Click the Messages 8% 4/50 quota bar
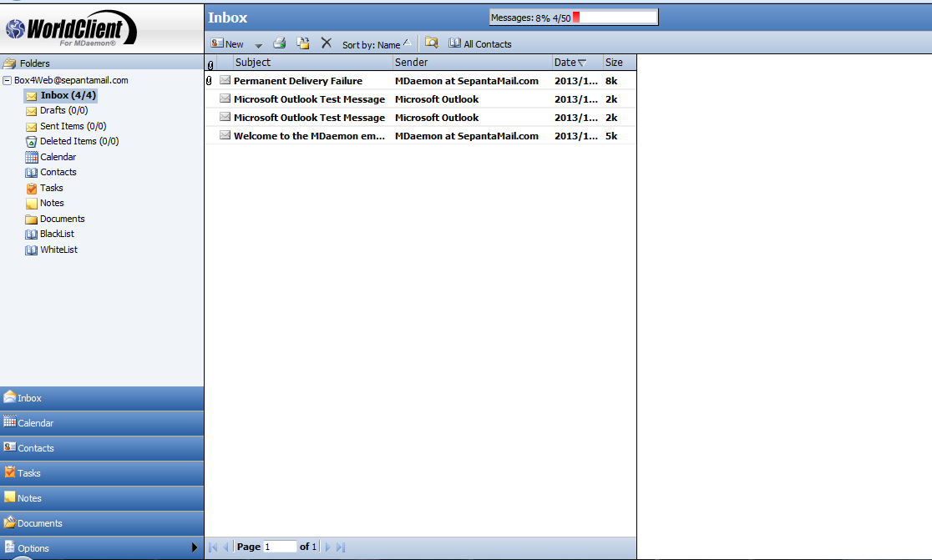This screenshot has height=560, width=932. pos(574,18)
